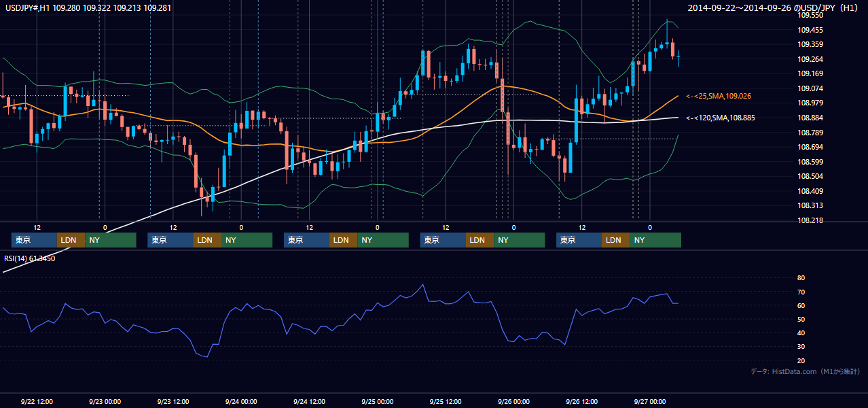Click the 109.074 price axis label
The height and width of the screenshot is (408, 868).
click(810, 88)
